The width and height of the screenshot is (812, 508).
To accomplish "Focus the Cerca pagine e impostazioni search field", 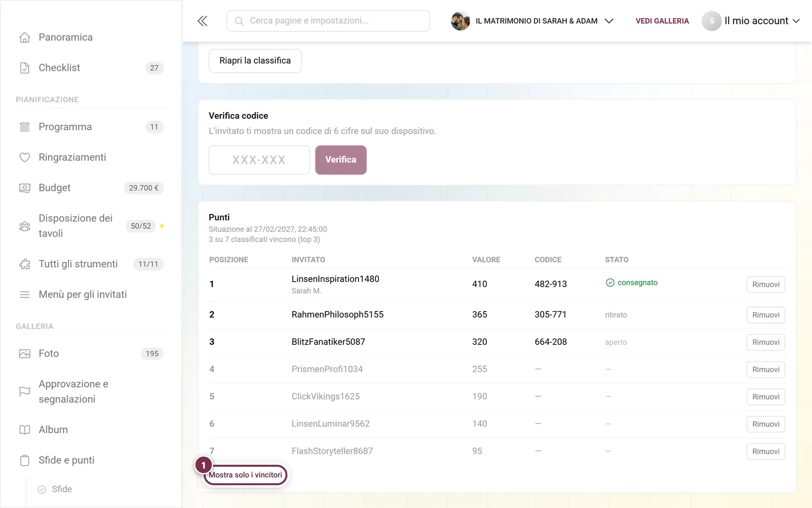I will tap(328, 21).
